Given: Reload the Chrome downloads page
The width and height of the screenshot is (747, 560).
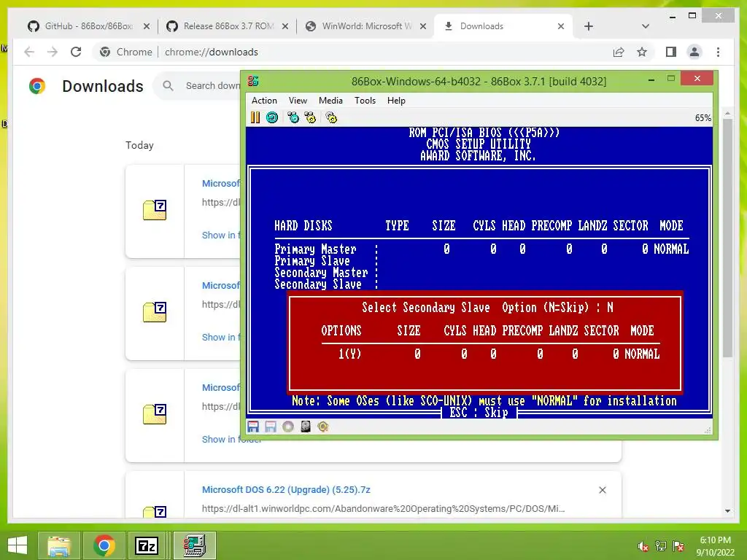Looking at the screenshot, I should point(76,52).
